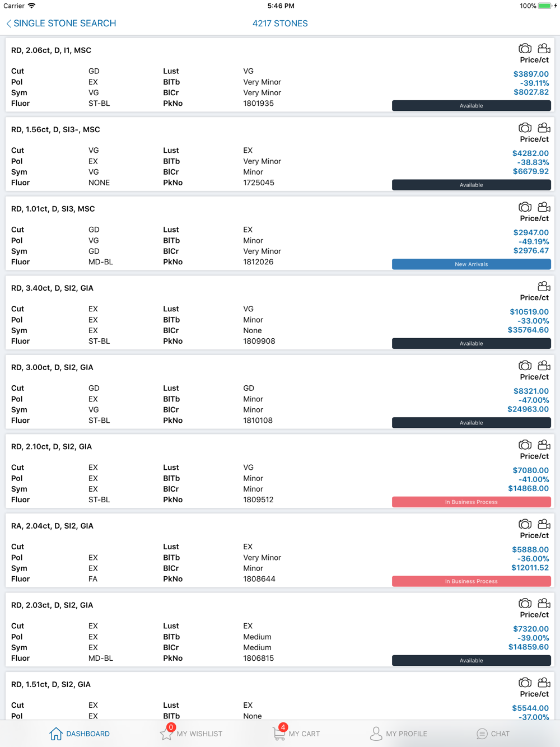Open photo of the 2.06ct I1 stone

(x=525, y=49)
